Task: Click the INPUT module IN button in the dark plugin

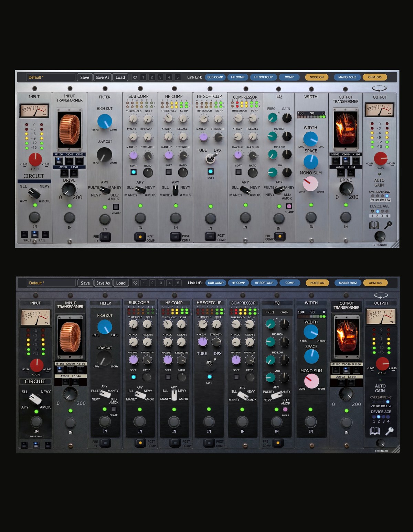Action: pyautogui.click(x=36, y=422)
